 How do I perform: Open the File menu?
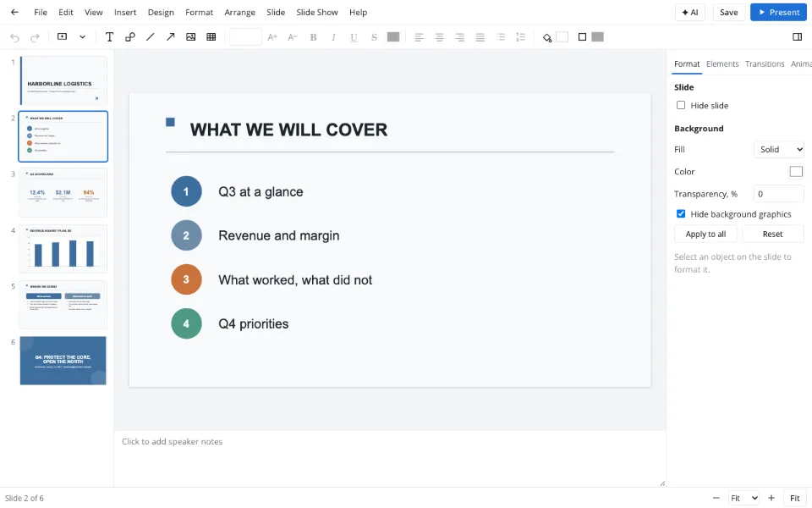41,12
